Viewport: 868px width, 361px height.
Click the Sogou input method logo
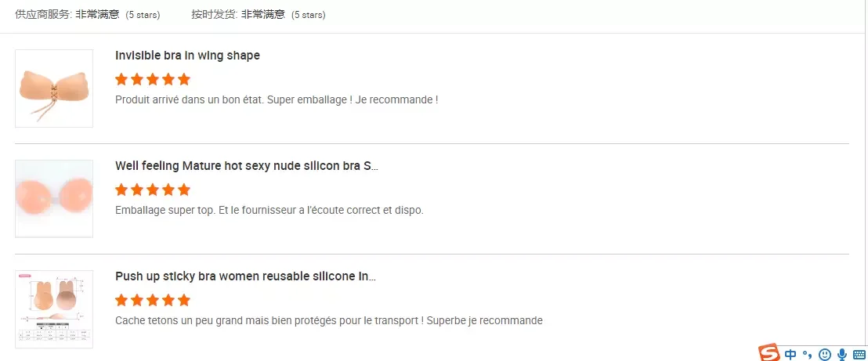769,353
